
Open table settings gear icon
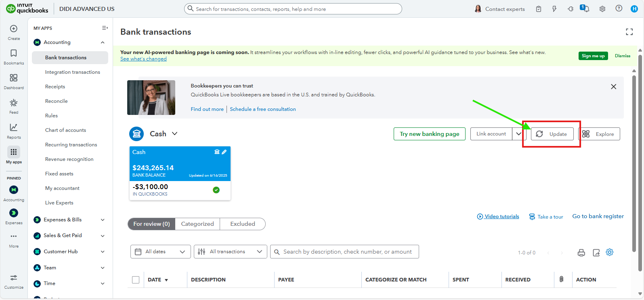610,252
